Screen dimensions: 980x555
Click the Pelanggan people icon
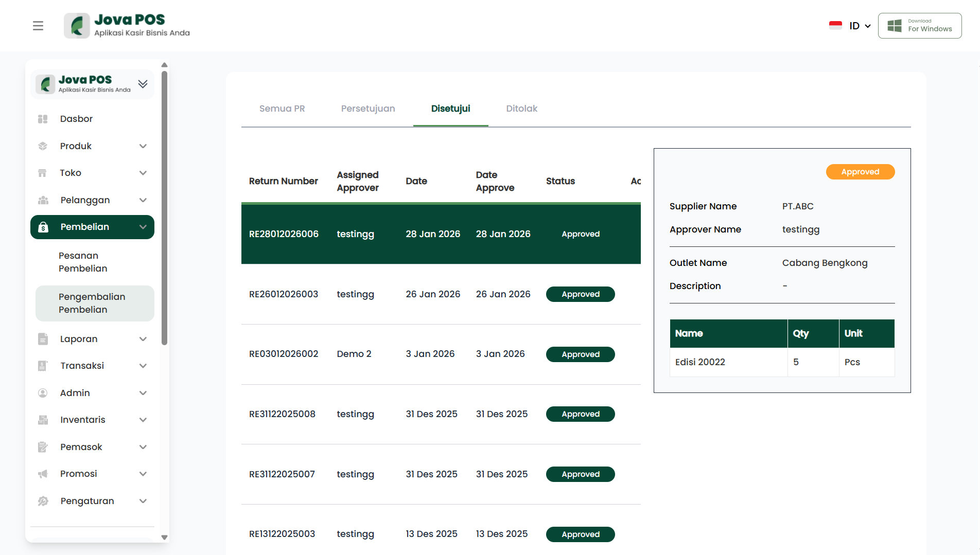43,200
